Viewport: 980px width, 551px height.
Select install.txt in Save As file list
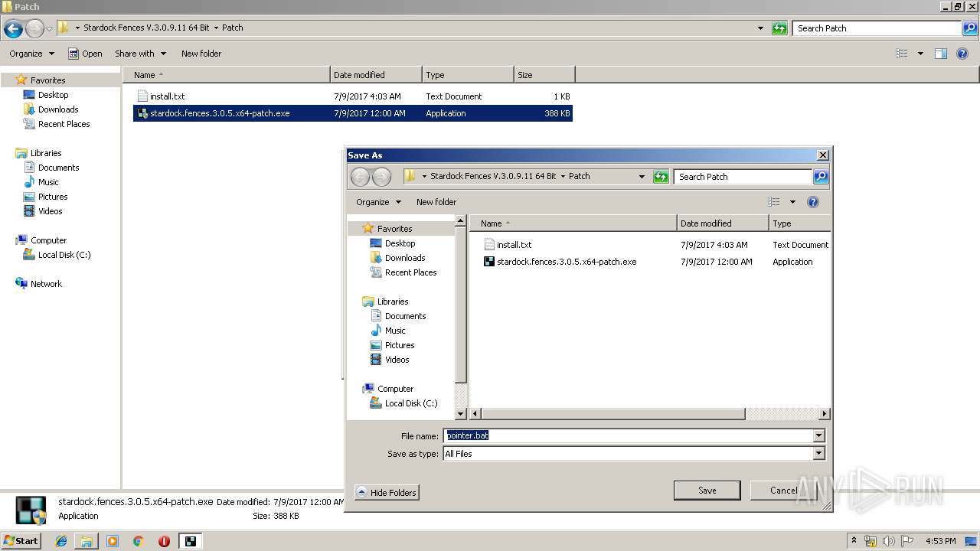tap(514, 245)
